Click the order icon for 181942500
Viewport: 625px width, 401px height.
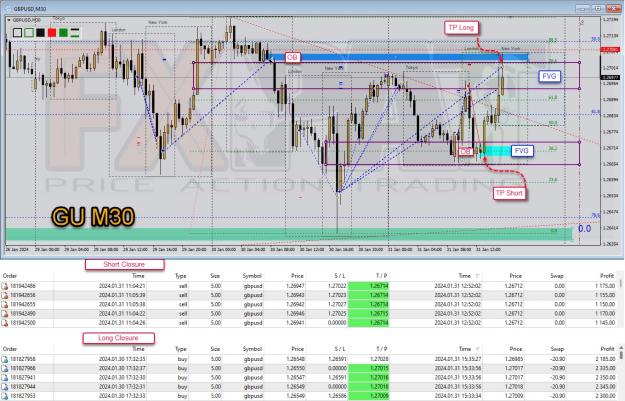(5, 322)
